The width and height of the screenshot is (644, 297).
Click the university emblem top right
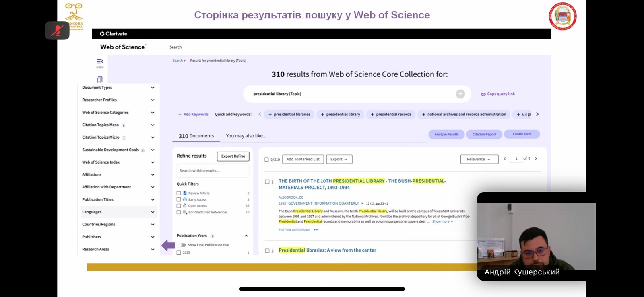(563, 16)
